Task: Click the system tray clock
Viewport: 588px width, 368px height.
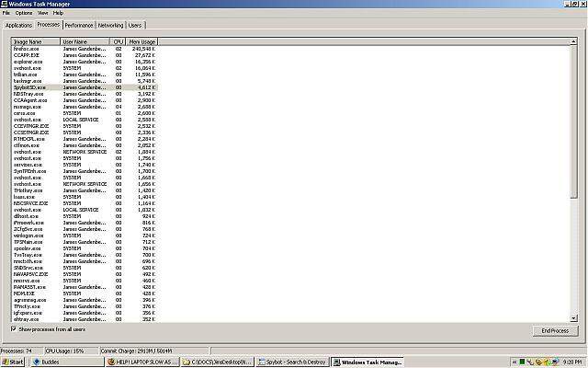Action: (x=571, y=362)
